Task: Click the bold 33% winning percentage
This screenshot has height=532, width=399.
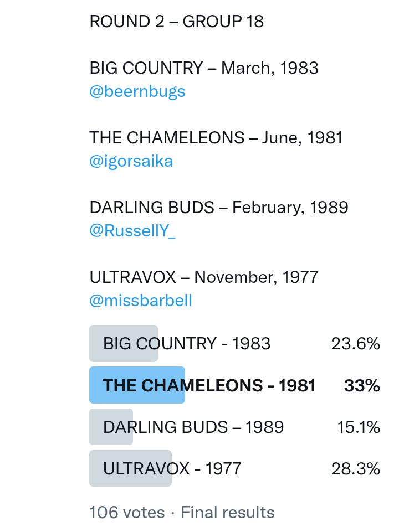Action: tap(362, 386)
